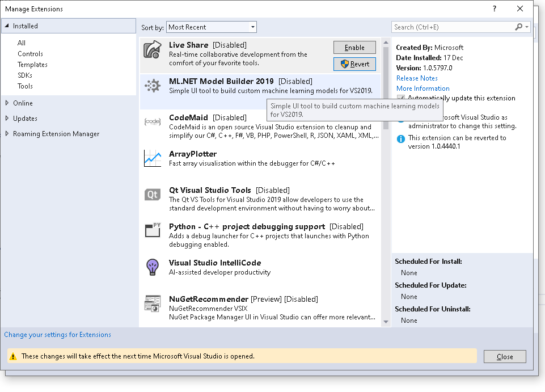Open the search options dropdown arrow
The height and width of the screenshot is (392, 545).
point(527,27)
